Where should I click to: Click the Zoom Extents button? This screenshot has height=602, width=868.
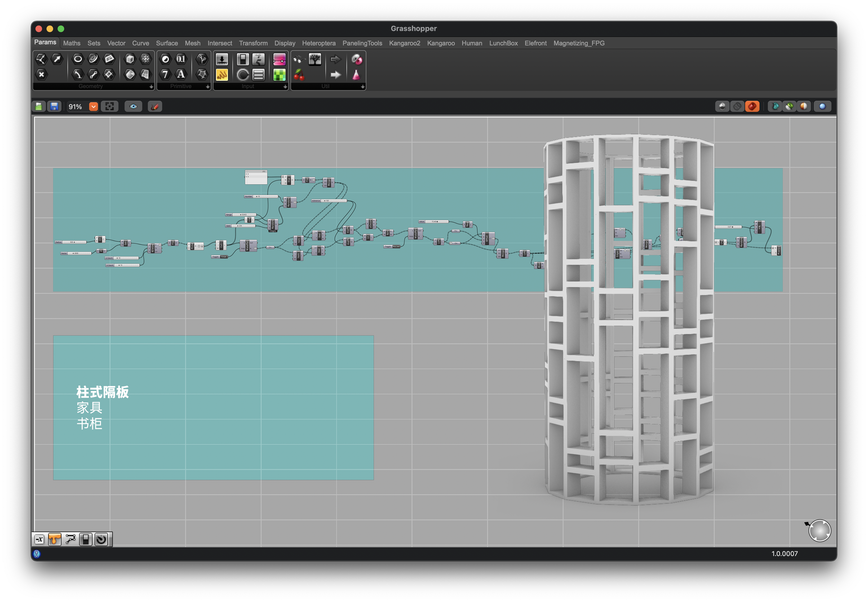[x=110, y=107]
